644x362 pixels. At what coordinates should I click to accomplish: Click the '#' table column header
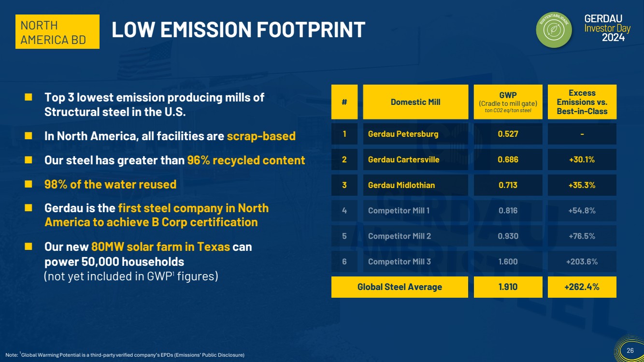344,102
